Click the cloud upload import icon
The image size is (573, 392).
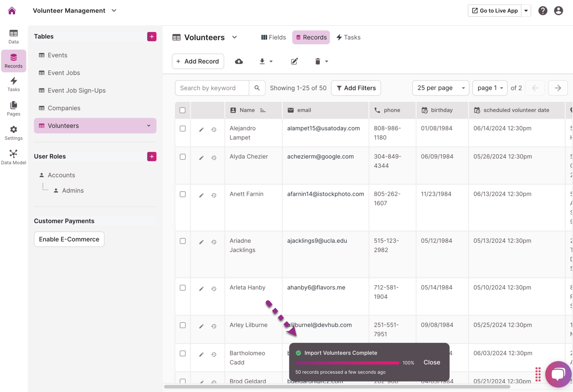(239, 62)
